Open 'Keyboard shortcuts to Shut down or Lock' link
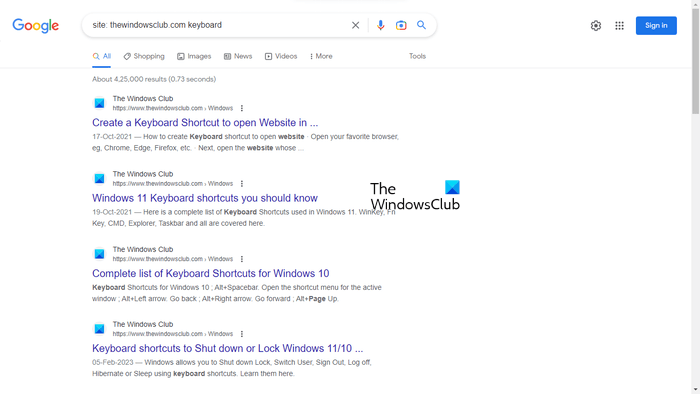Image resolution: width=700 pixels, height=394 pixels. coord(228,348)
